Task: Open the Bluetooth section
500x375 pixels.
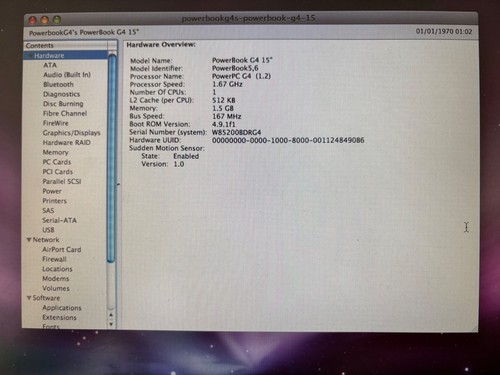Action: tap(58, 84)
